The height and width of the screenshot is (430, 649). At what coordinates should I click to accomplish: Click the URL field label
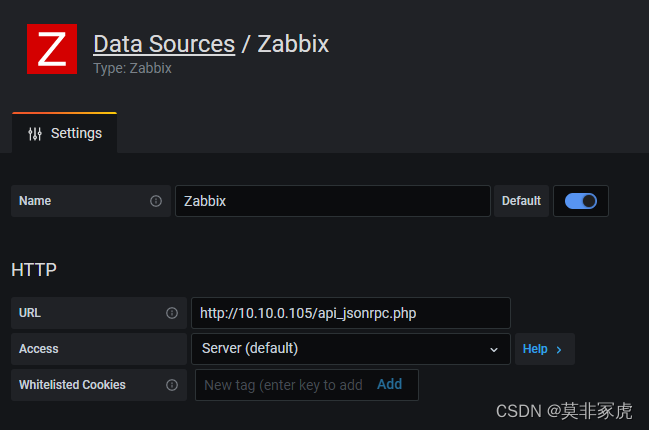pos(30,313)
